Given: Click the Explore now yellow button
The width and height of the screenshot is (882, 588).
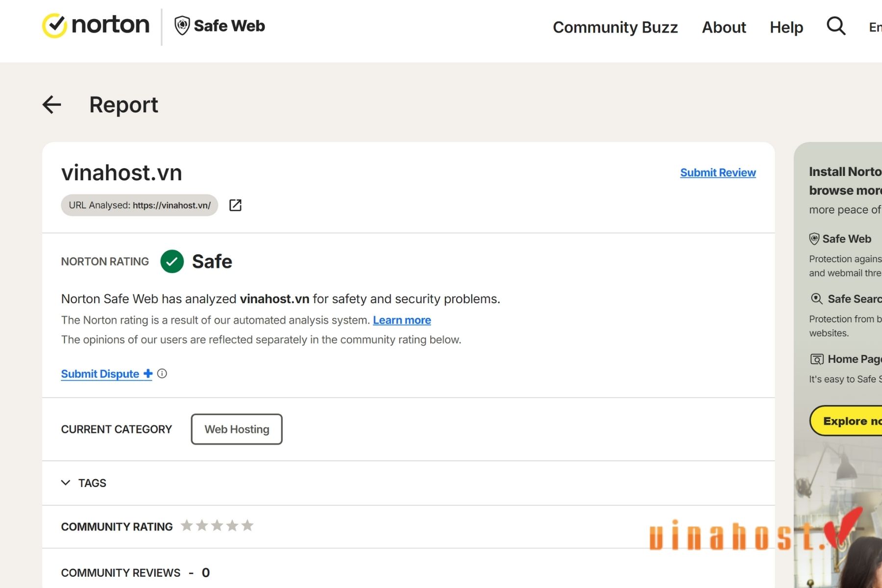Looking at the screenshot, I should point(846,421).
